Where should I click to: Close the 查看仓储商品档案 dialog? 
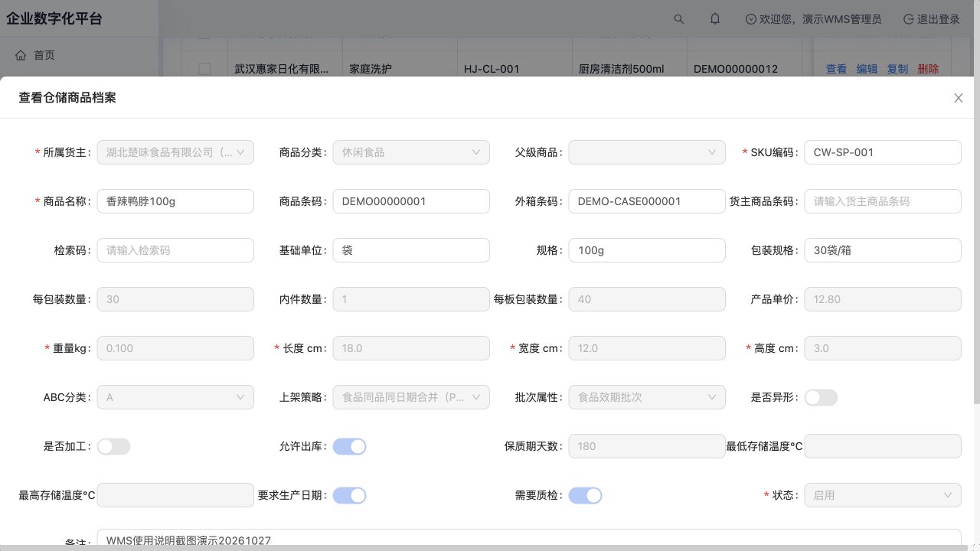pyautogui.click(x=958, y=98)
